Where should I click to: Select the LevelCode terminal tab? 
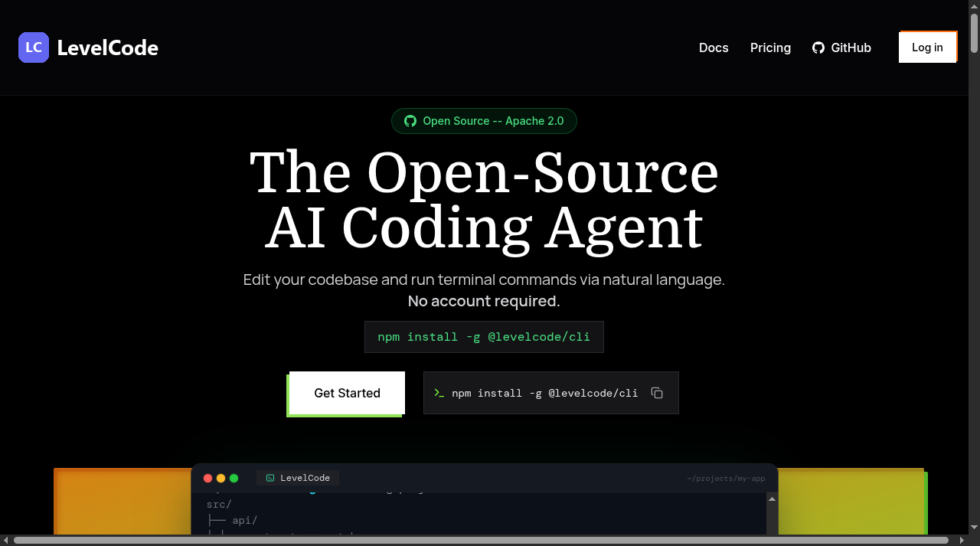(x=298, y=478)
